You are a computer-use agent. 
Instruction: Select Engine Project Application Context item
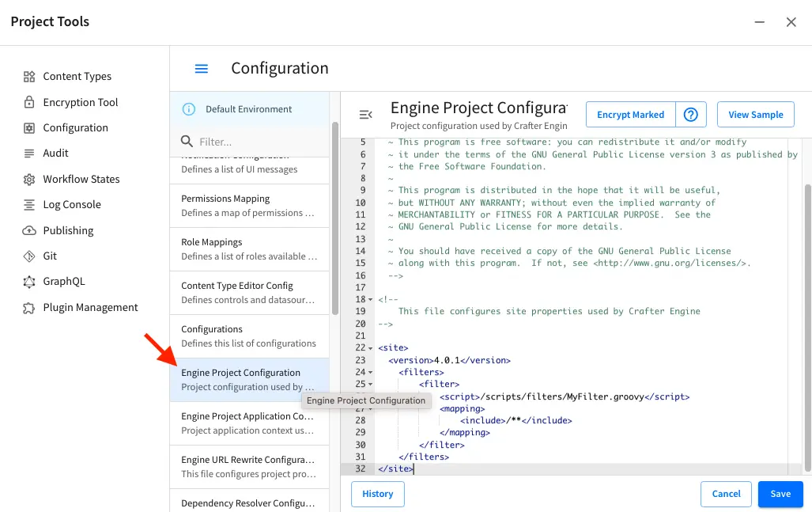250,423
